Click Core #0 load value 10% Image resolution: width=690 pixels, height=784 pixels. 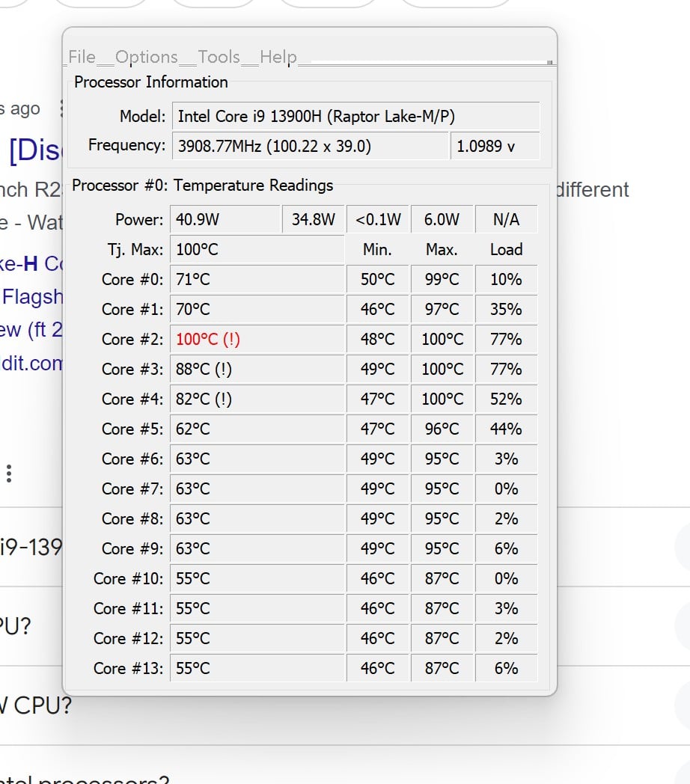pyautogui.click(x=507, y=280)
